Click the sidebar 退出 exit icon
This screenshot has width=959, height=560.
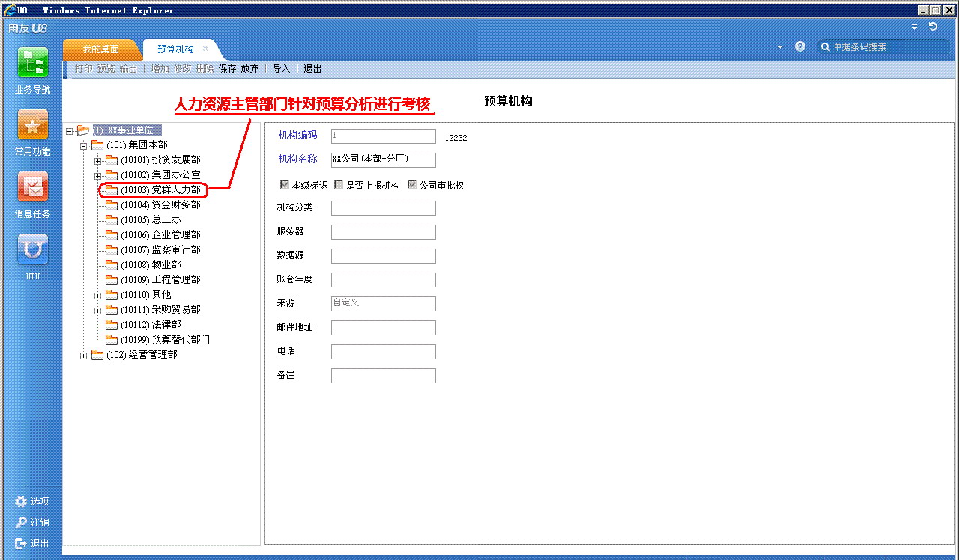click(21, 544)
